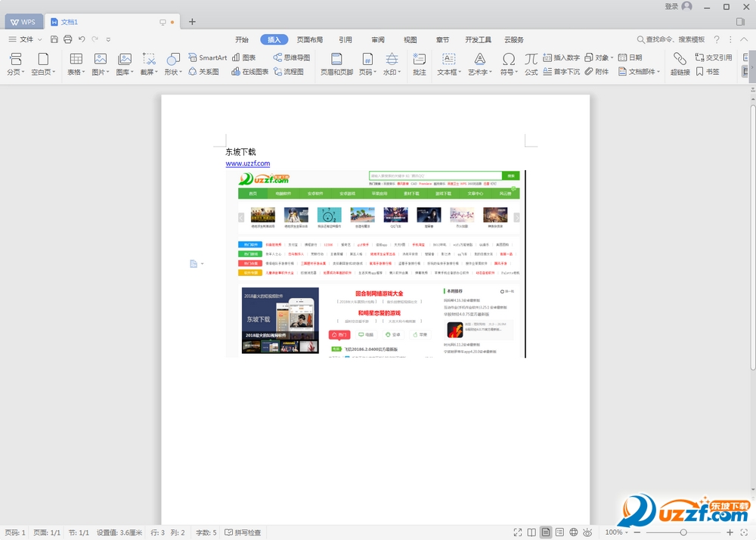The height and width of the screenshot is (540, 756).
Task: Open the 审阅 review tab
Action: click(378, 39)
